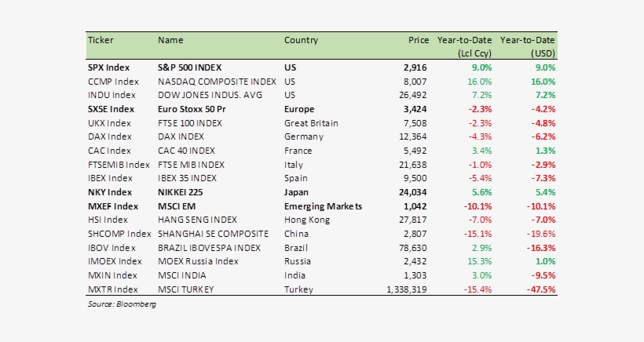Click the Name column header
This screenshot has height=342, width=644.
click(170, 39)
